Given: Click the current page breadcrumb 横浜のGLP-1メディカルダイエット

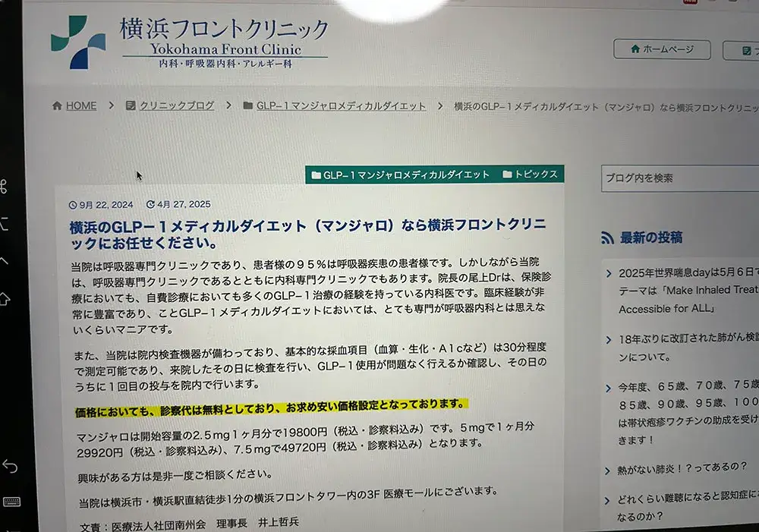Looking at the screenshot, I should coord(606,107).
